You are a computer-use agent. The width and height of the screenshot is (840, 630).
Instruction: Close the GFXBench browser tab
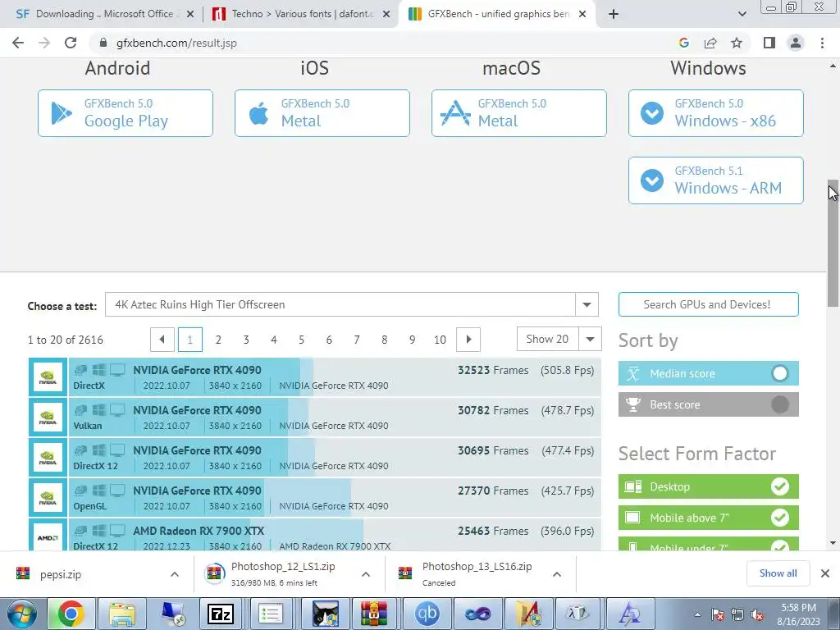[582, 14]
